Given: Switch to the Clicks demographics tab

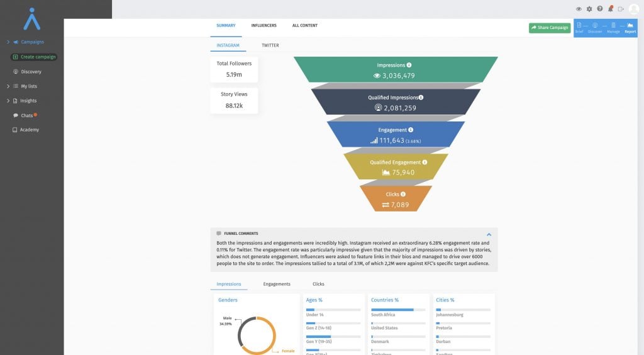Looking at the screenshot, I should coord(318,284).
